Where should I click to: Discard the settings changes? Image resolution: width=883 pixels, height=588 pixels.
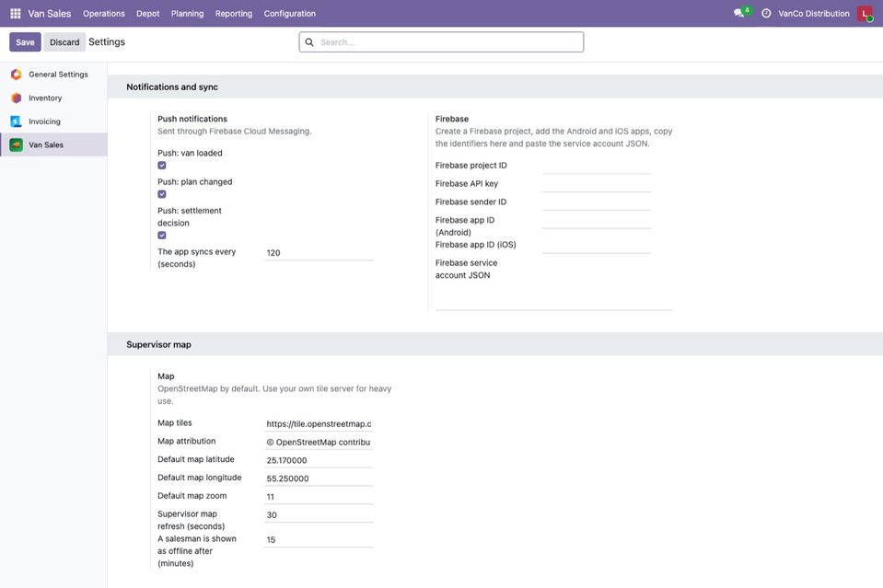(x=64, y=42)
